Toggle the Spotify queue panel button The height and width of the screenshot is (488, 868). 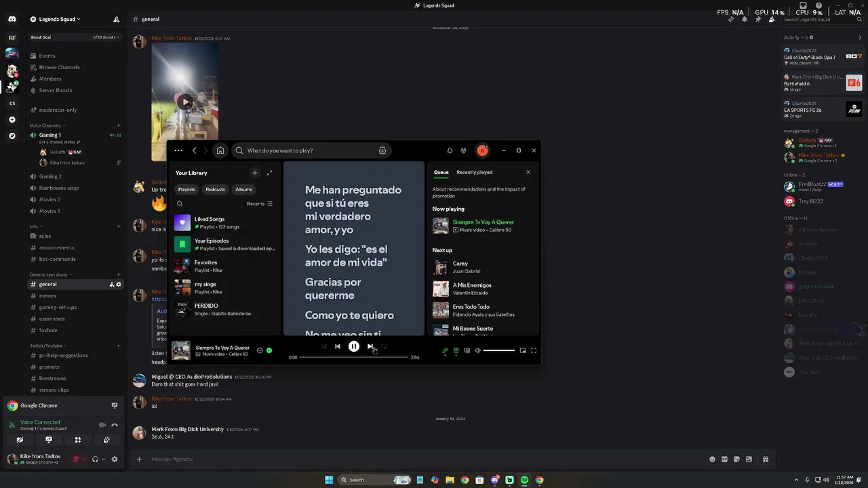(x=456, y=350)
